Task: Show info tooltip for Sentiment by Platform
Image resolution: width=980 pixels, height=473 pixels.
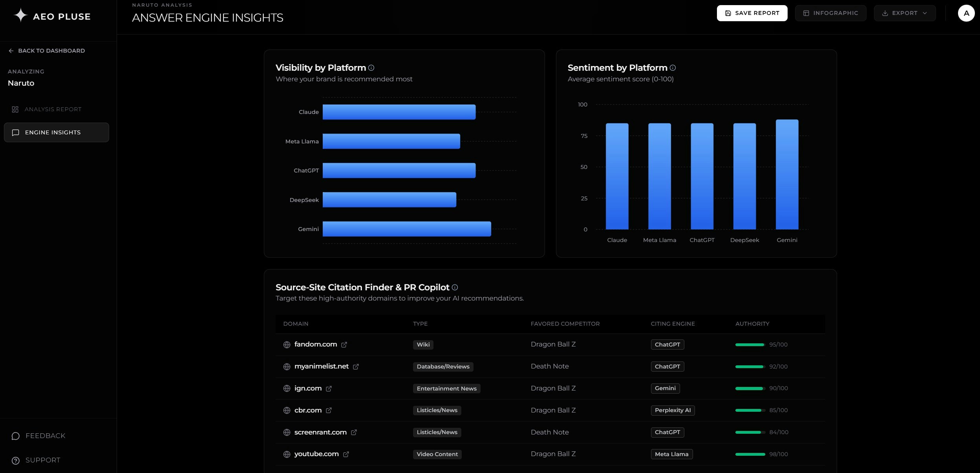Action: point(673,68)
